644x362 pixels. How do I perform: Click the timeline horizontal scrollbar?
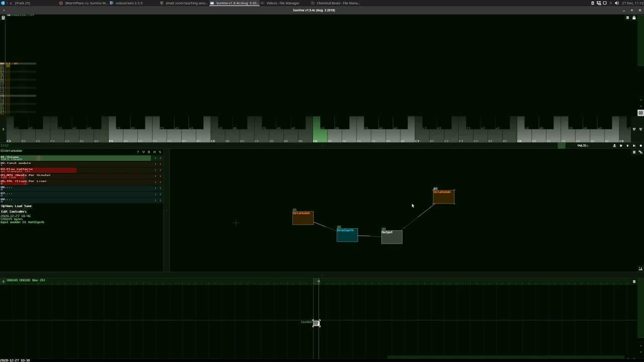click(506, 357)
